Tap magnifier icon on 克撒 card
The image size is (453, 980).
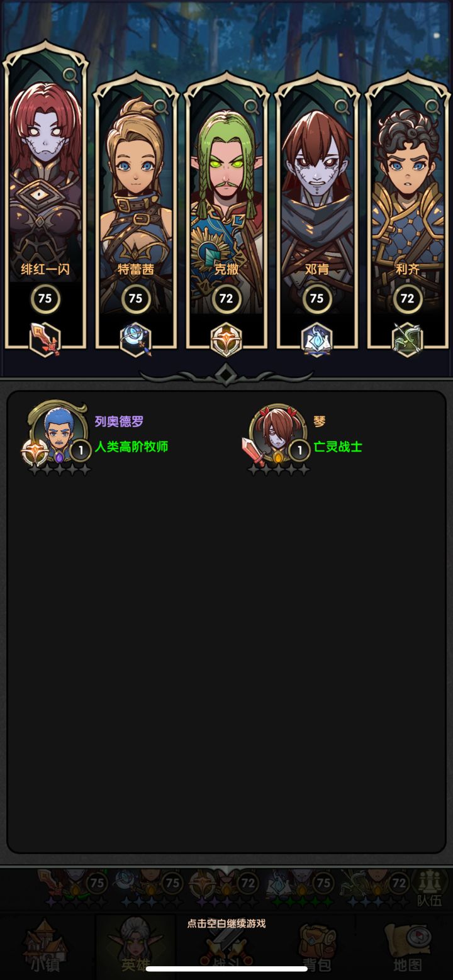pos(252,106)
